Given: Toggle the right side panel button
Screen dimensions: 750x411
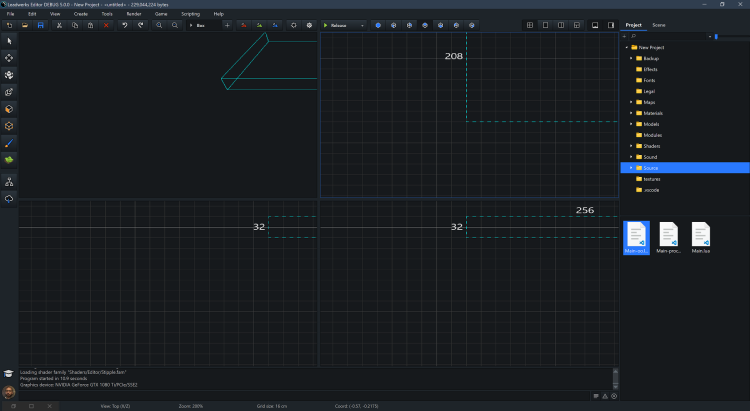Looking at the screenshot, I should [610, 25].
